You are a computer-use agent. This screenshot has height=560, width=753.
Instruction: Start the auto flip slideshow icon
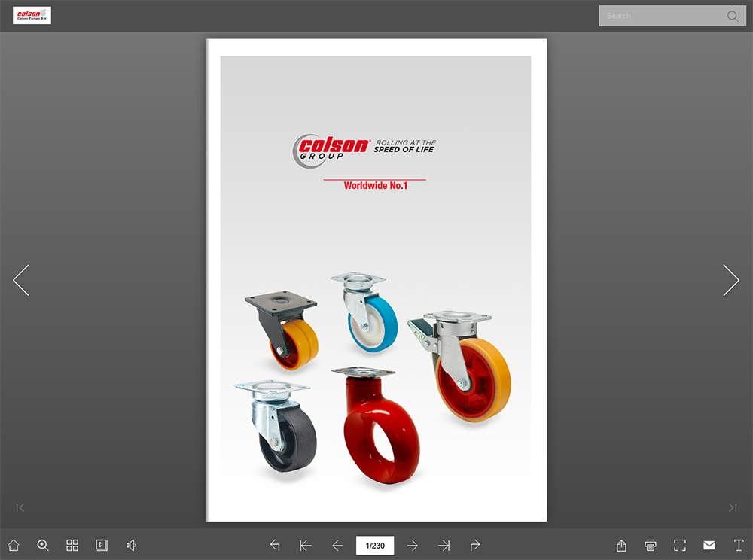click(102, 545)
